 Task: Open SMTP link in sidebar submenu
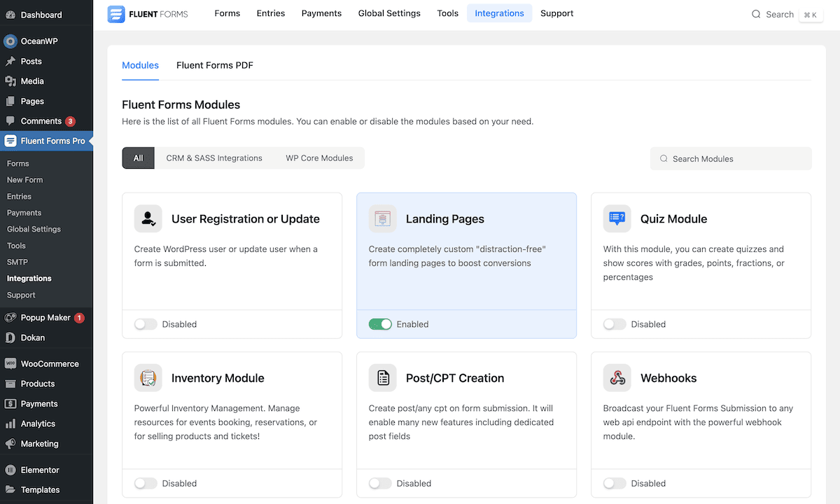[x=17, y=262]
